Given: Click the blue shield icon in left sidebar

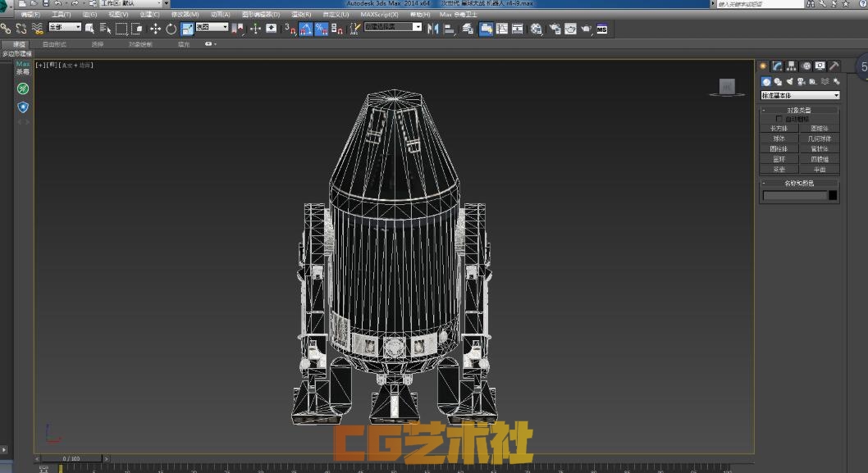Looking at the screenshot, I should (23, 107).
